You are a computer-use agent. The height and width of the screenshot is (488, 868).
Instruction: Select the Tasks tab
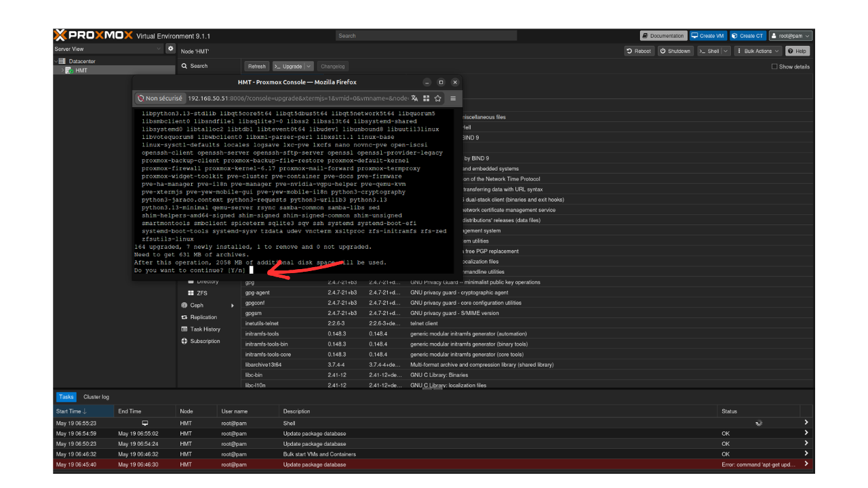pyautogui.click(x=66, y=397)
